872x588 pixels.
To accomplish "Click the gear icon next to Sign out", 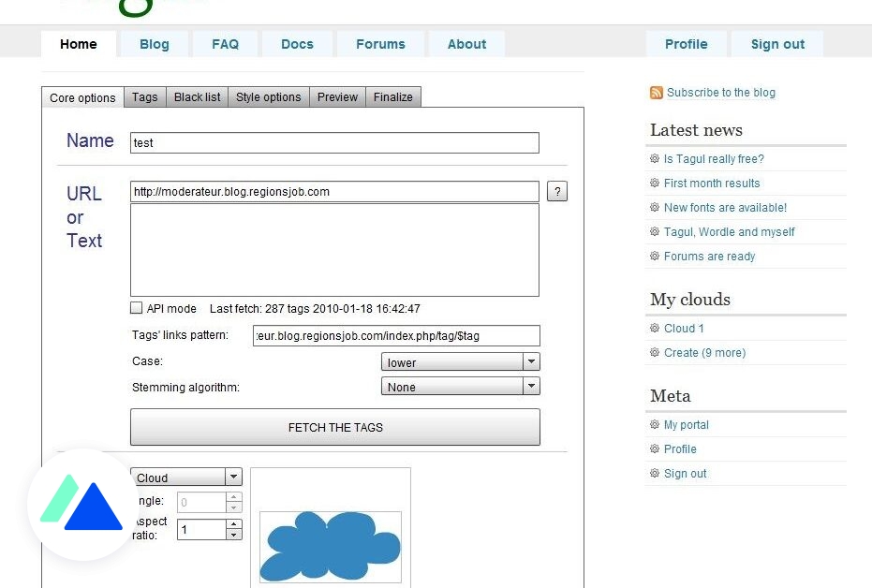I will 655,473.
